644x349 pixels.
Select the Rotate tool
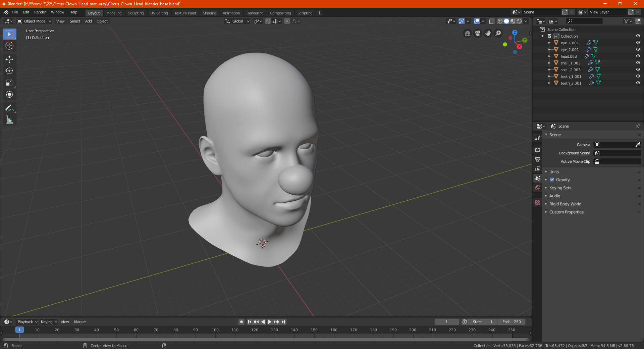pyautogui.click(x=9, y=71)
